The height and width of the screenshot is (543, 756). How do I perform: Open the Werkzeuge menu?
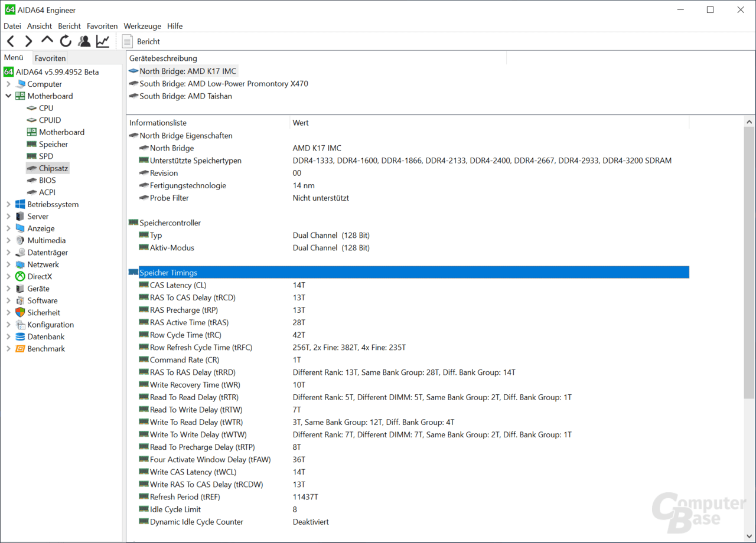coord(142,26)
